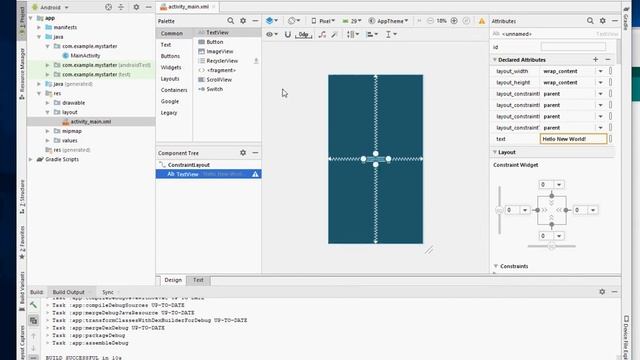
Task: Open the pack menu in layout toolbar
Action: point(352,35)
